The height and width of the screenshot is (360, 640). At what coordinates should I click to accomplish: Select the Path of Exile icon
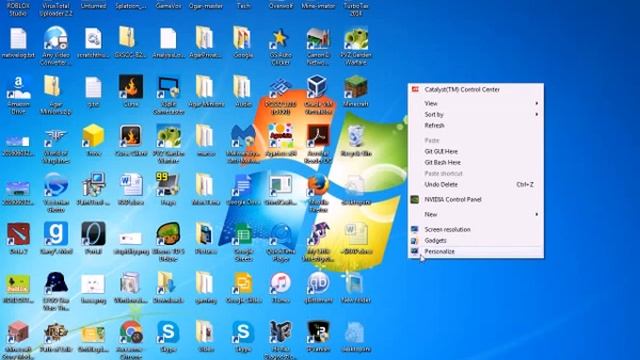[x=56, y=332]
